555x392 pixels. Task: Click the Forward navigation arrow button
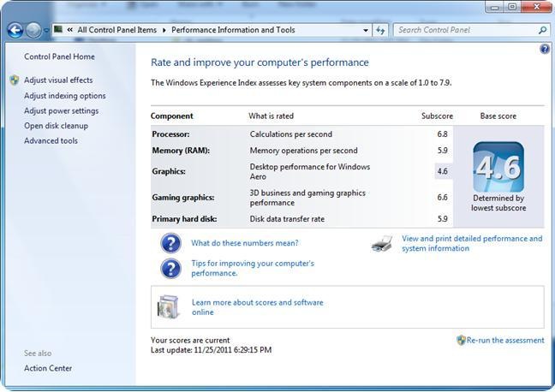33,31
